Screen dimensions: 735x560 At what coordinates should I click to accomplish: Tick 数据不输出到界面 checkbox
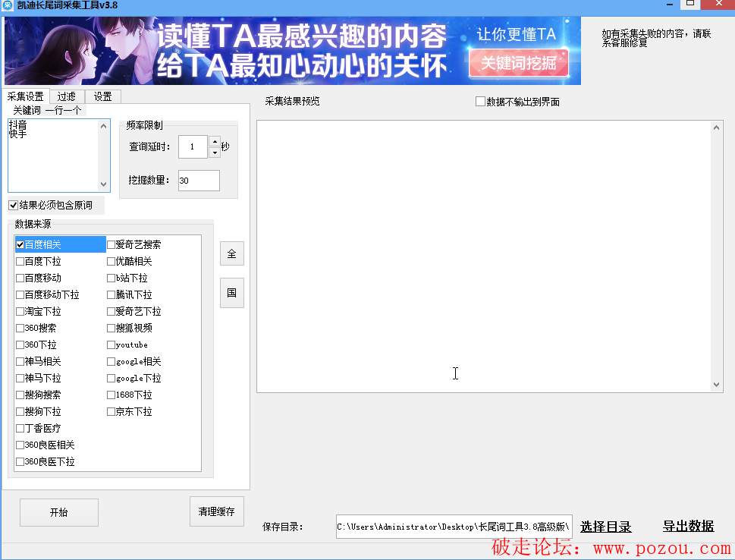coord(480,102)
